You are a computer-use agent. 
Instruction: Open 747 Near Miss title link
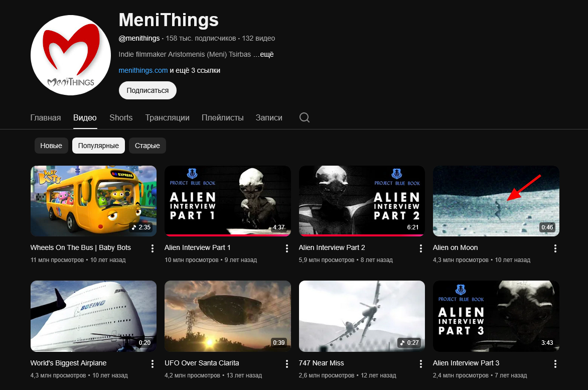[x=322, y=363]
